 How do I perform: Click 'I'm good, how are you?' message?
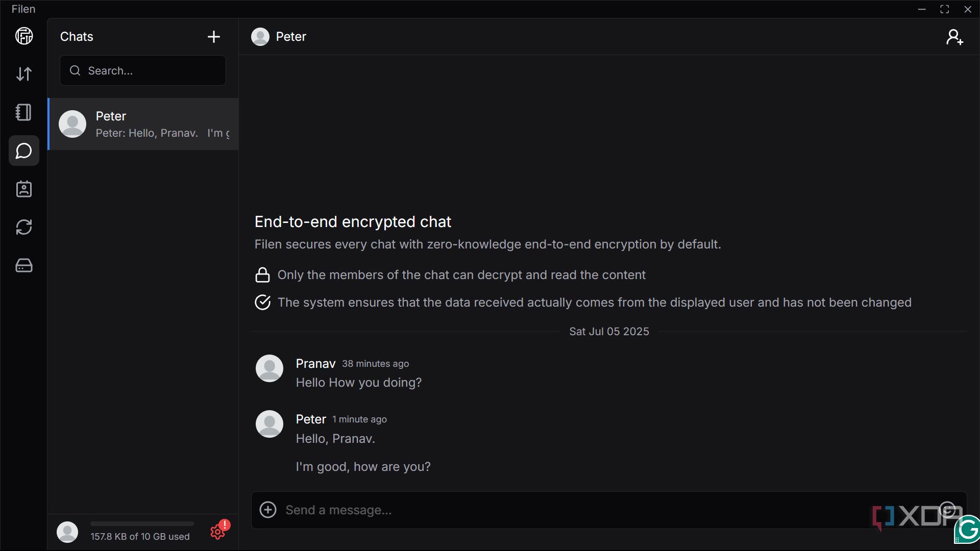pyautogui.click(x=363, y=467)
